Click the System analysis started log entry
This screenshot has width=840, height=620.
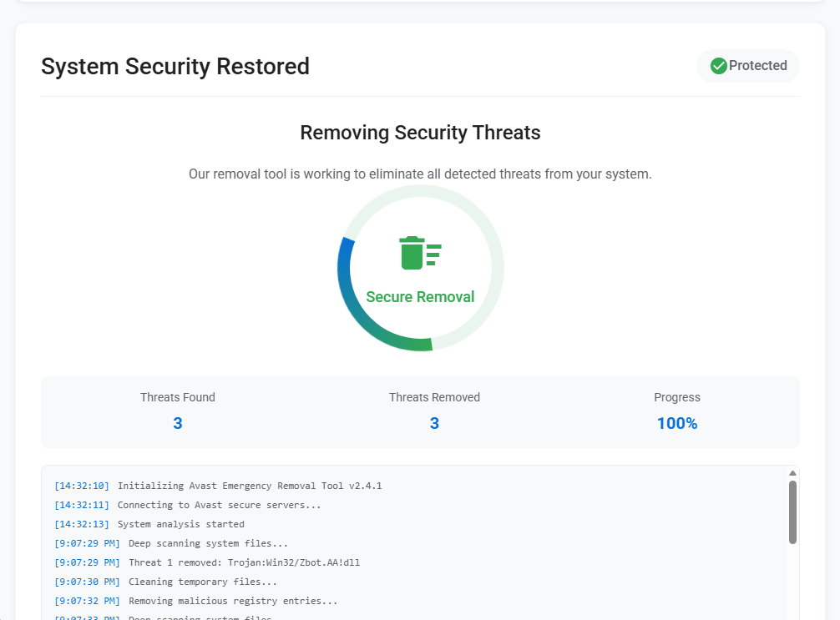(180, 524)
